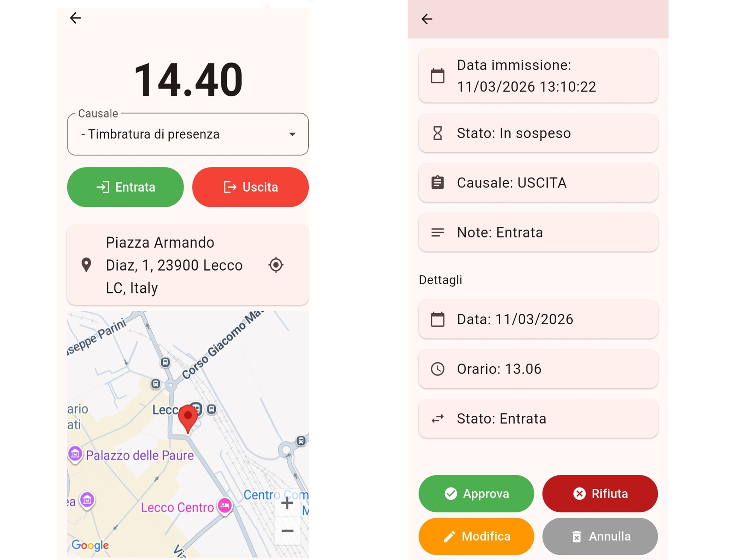Go back using the left screen's arrow
This screenshot has height=560, width=747.
(75, 18)
